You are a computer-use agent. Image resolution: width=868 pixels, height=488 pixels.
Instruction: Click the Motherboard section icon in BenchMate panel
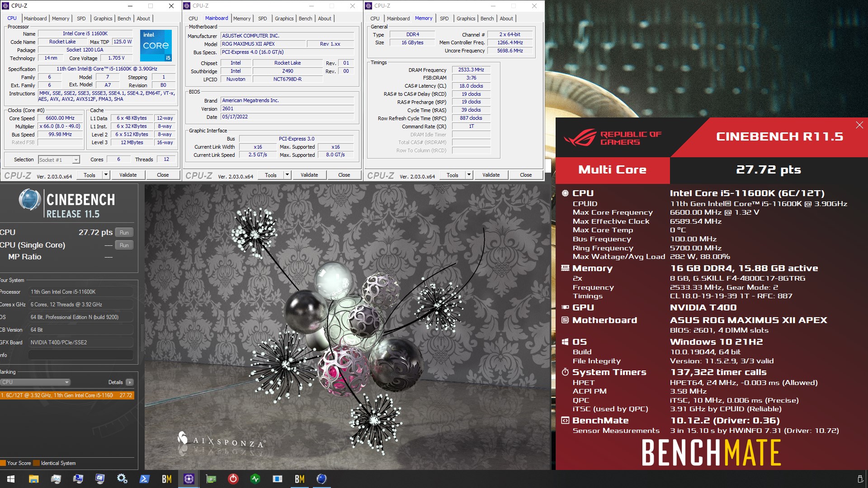click(565, 320)
